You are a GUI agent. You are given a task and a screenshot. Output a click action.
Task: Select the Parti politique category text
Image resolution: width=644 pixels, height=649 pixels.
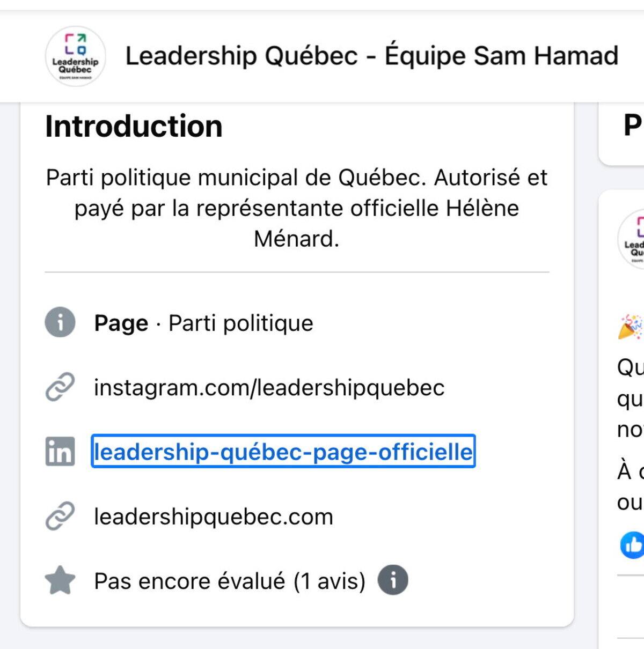240,323
